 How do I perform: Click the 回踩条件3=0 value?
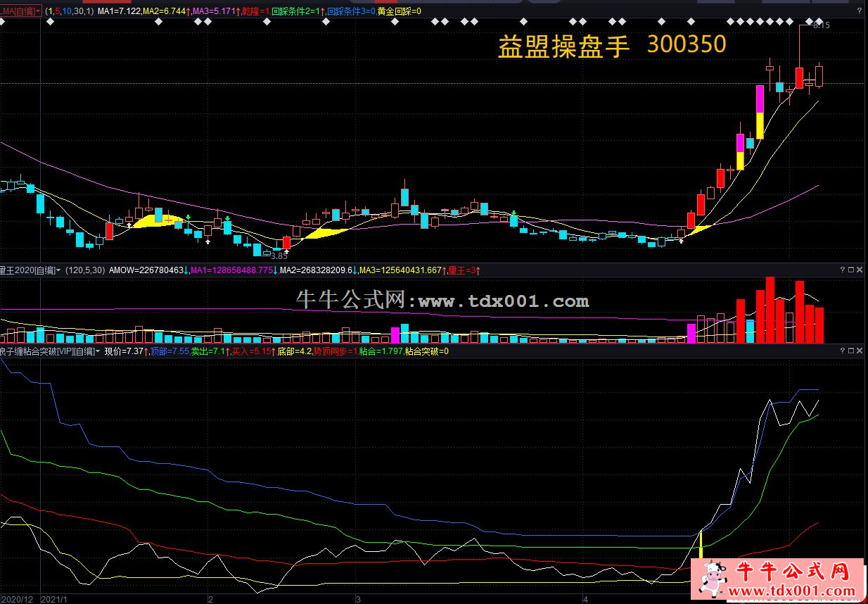(x=352, y=12)
